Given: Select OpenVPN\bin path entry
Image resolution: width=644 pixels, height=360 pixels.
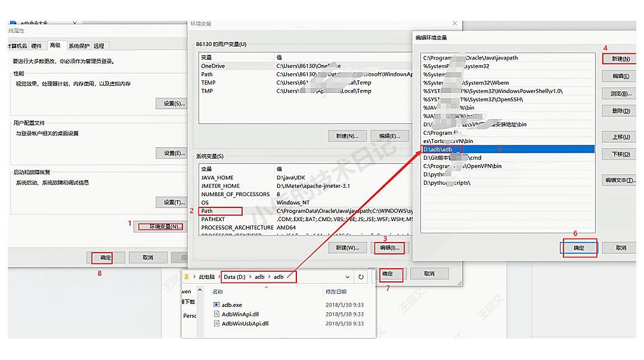Looking at the screenshot, I should pyautogui.click(x=507, y=166).
